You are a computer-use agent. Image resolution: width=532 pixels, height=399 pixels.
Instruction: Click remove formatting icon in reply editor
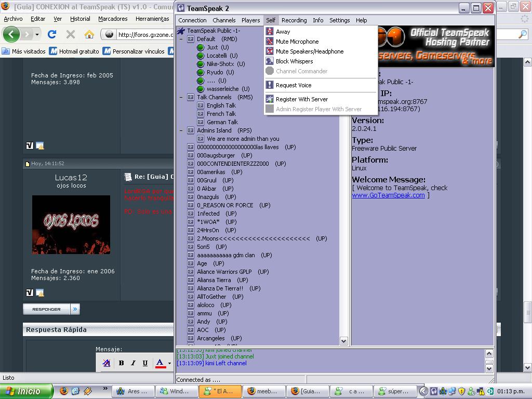tap(106, 363)
